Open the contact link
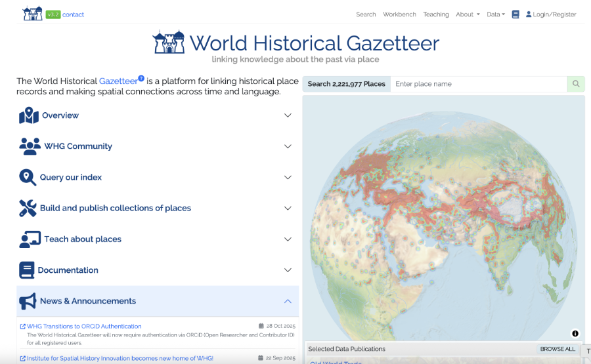Image resolution: width=591 pixels, height=364 pixels. coord(73,14)
